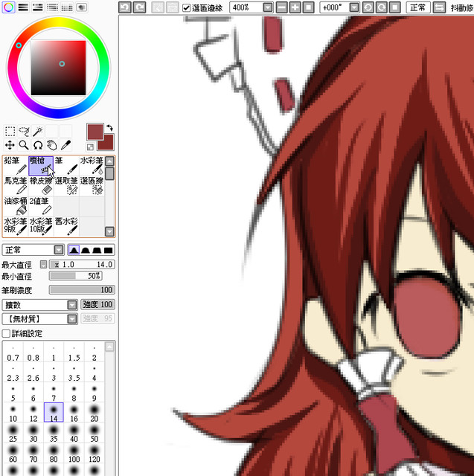Reset the canvas rotation
The height and width of the screenshot is (476, 474).
(394, 7)
